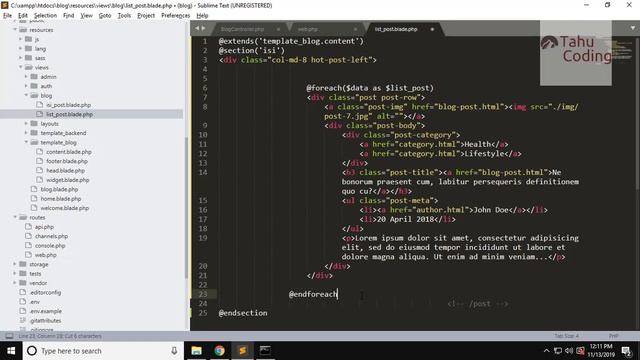Expand the auth folder

pos(26,86)
